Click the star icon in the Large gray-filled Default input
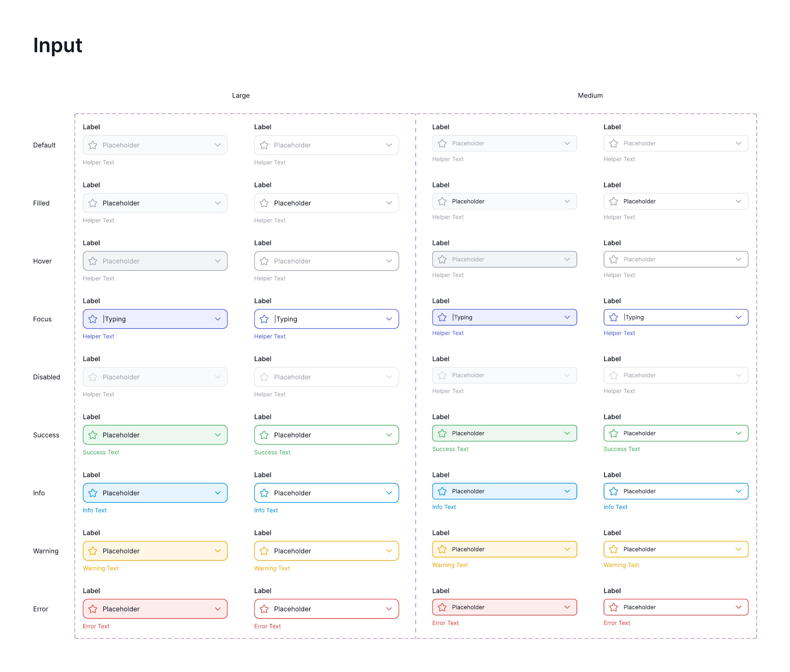The image size is (790, 672). (x=93, y=145)
